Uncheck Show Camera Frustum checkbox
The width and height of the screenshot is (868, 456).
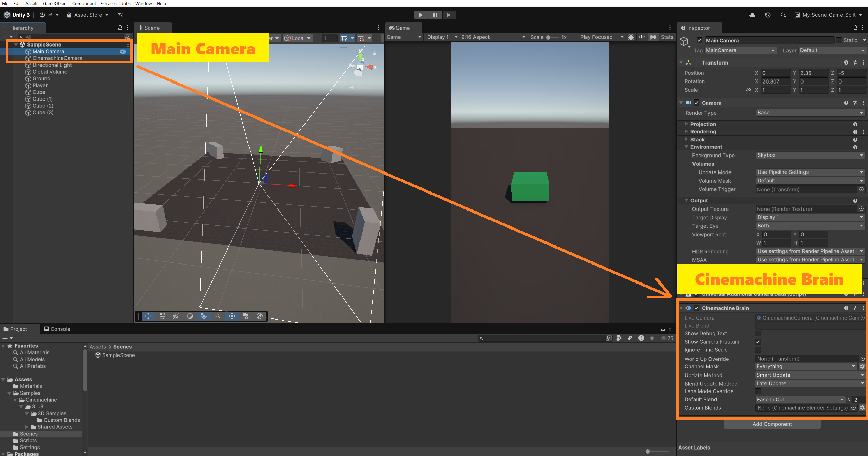(x=758, y=342)
